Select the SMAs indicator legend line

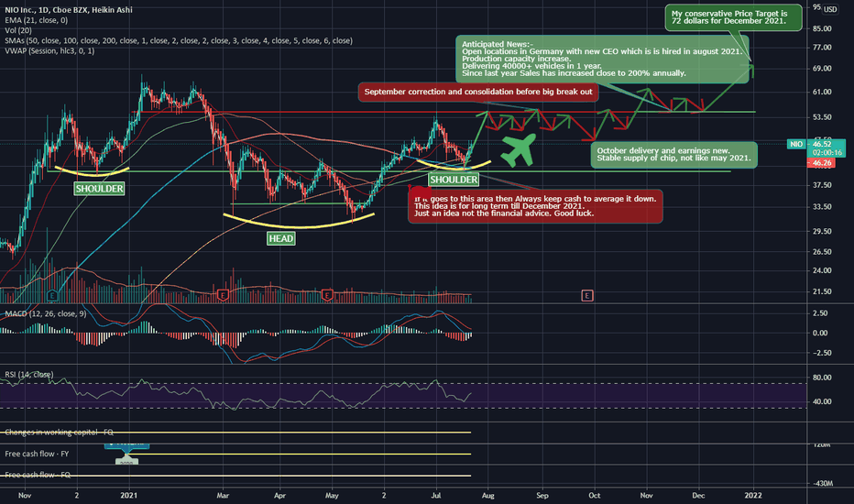tap(179, 41)
